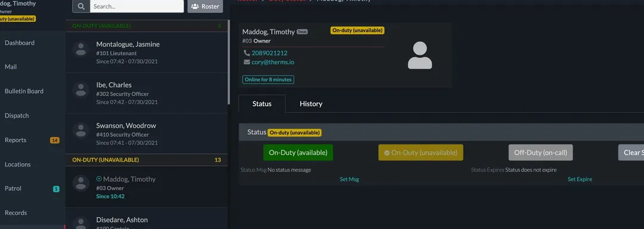Viewport: 644px width, 229px height.
Task: Open Ibe, Charles roster entry
Action: click(147, 93)
